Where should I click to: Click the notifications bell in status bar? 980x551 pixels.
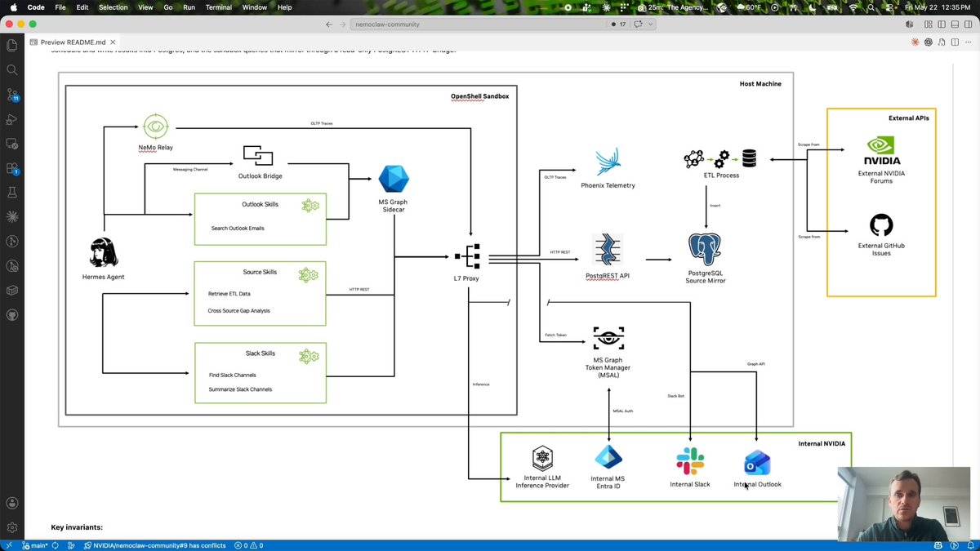970,545
